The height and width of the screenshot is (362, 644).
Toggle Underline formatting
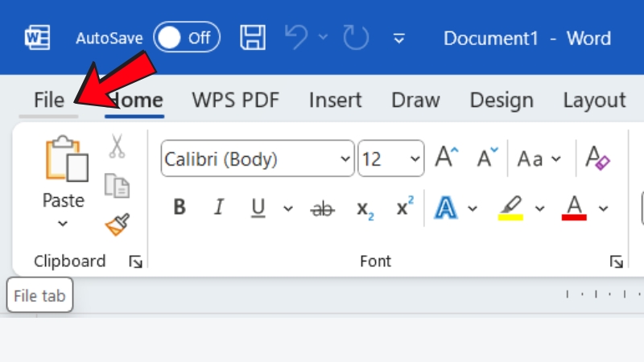[x=258, y=208]
